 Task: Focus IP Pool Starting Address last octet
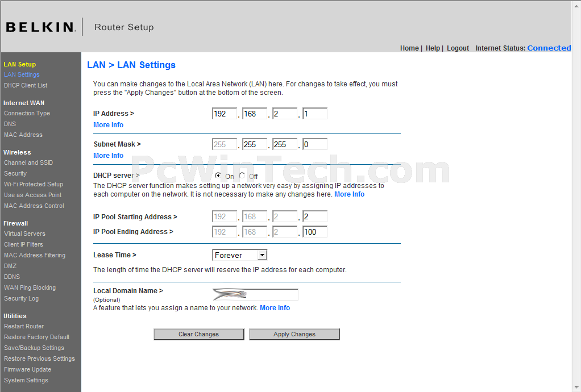click(315, 216)
